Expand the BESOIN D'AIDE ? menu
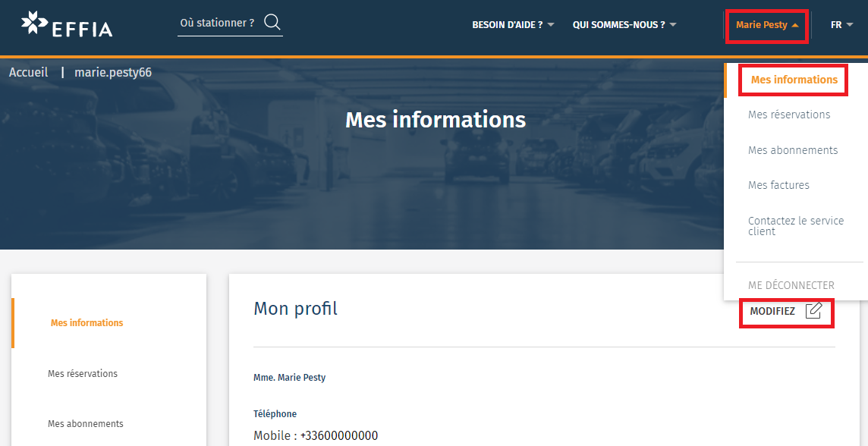The height and width of the screenshot is (446, 868). tap(513, 25)
